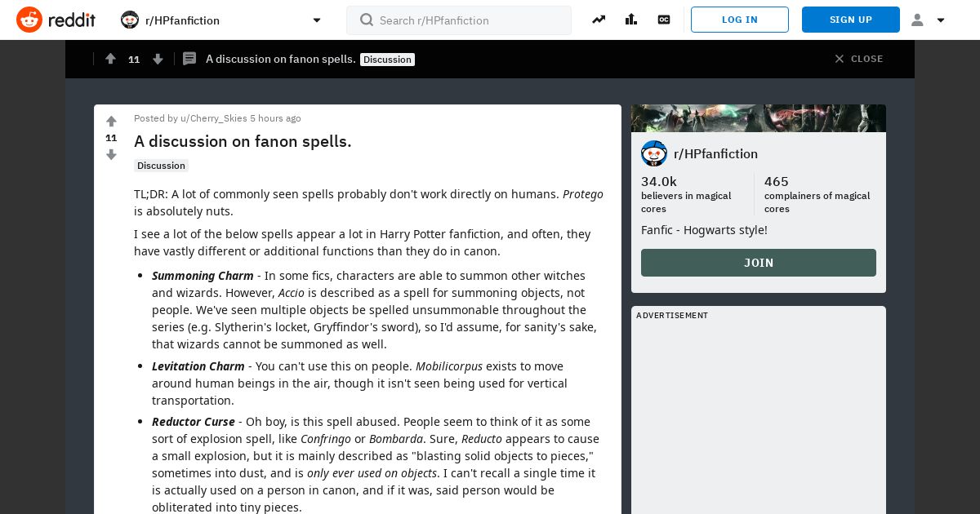Open u/Cherry_Skies profile link
This screenshot has height=514, width=980.
[x=214, y=118]
